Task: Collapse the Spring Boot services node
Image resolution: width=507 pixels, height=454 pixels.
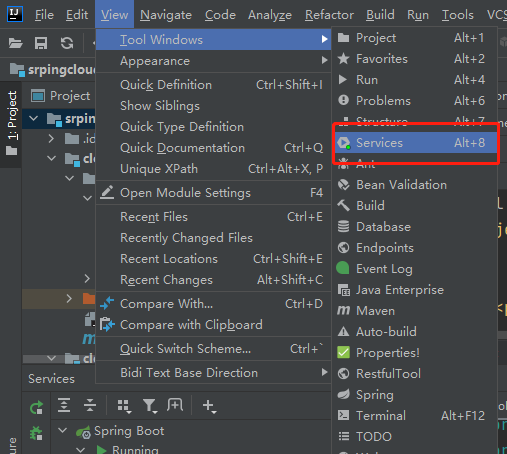Action: point(62,430)
